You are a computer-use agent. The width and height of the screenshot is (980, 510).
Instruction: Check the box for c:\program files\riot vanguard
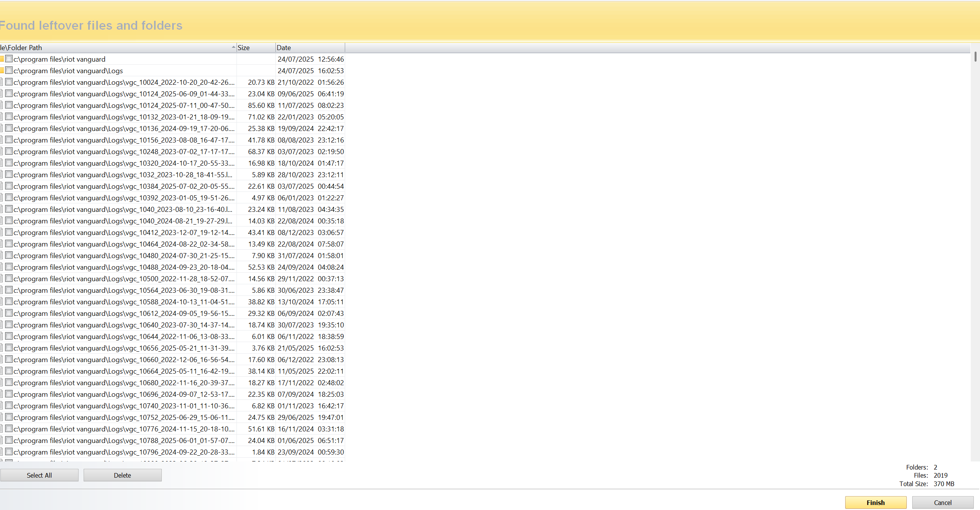[x=9, y=59]
